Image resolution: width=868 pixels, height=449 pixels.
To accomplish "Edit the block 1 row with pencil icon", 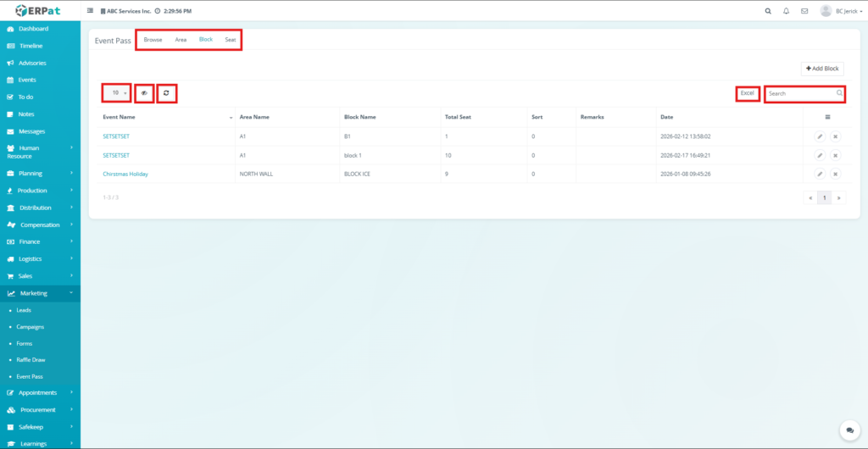I will coord(820,155).
